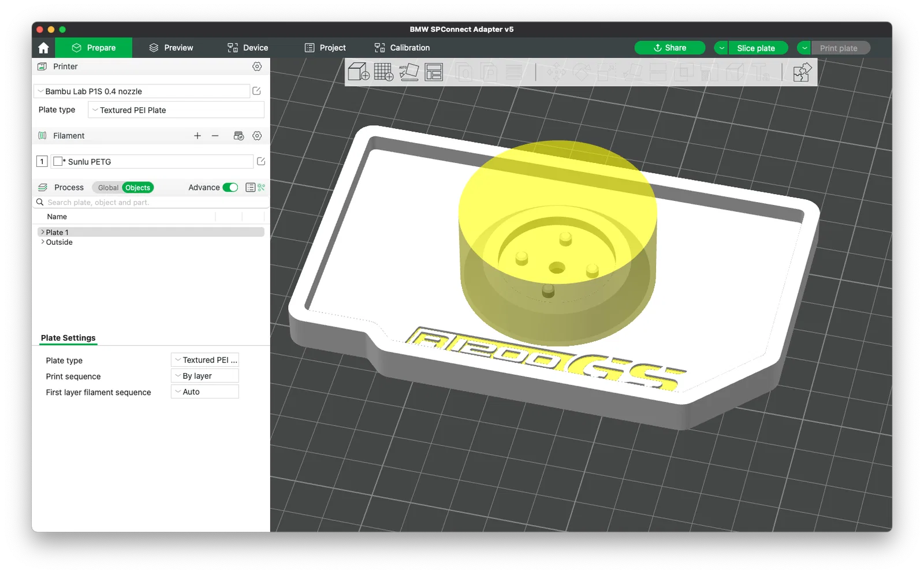Edit the Sunlu PETG filament preset
Image resolution: width=924 pixels, height=574 pixels.
261,162
